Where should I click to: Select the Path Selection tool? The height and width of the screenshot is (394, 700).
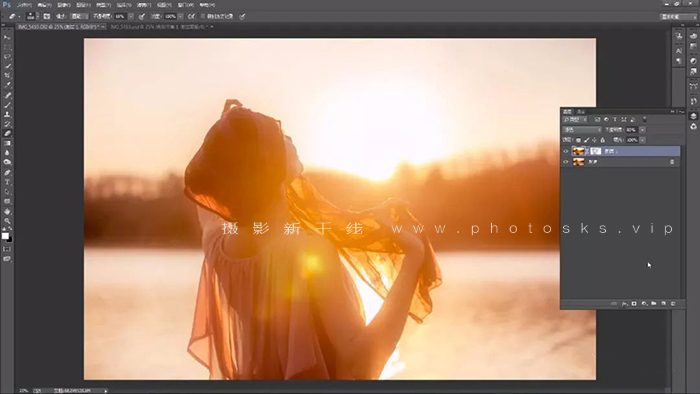[x=7, y=192]
